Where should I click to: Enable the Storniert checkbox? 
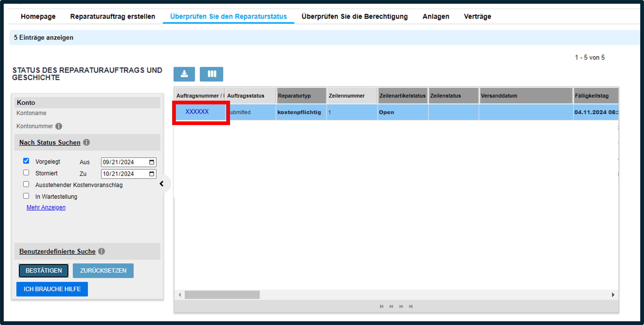[26, 172]
